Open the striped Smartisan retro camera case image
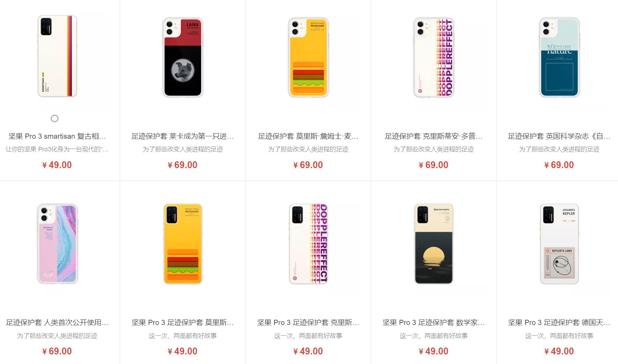This screenshot has height=364, width=618. (x=57, y=56)
